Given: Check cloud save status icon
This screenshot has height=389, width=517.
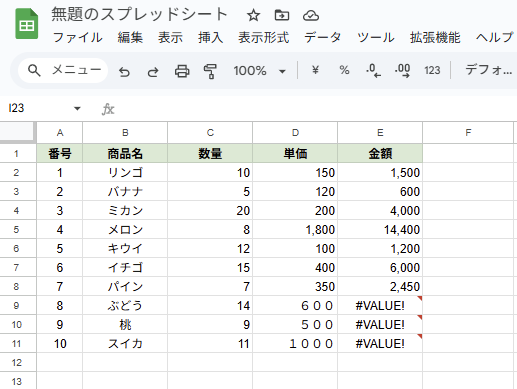Looking at the screenshot, I should (311, 15).
